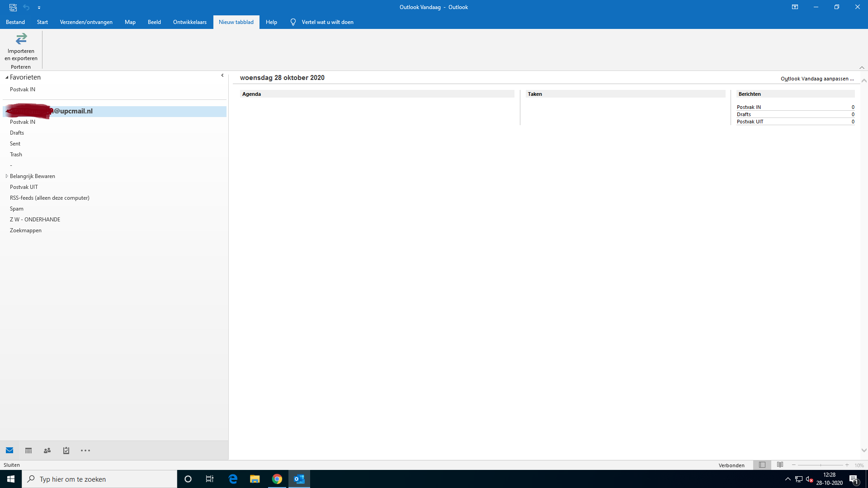The width and height of the screenshot is (868, 488).
Task: Collapse the folder pane with arrow
Action: [222, 75]
